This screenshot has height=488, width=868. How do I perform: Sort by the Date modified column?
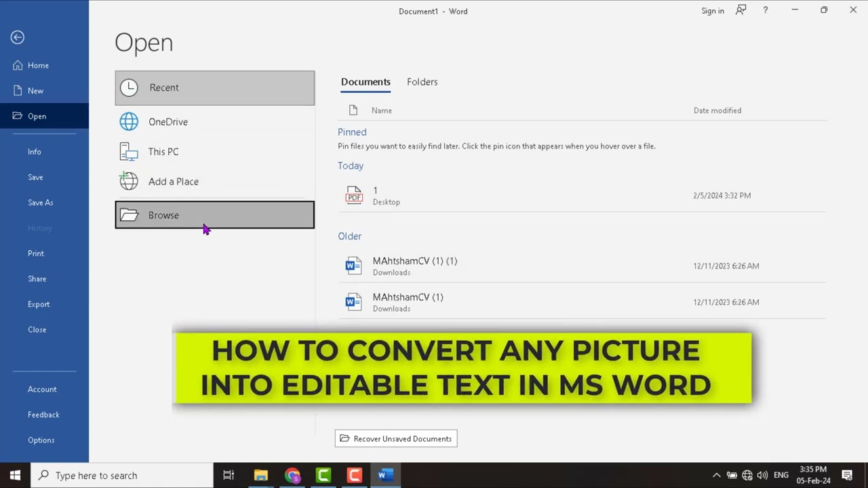(717, 110)
